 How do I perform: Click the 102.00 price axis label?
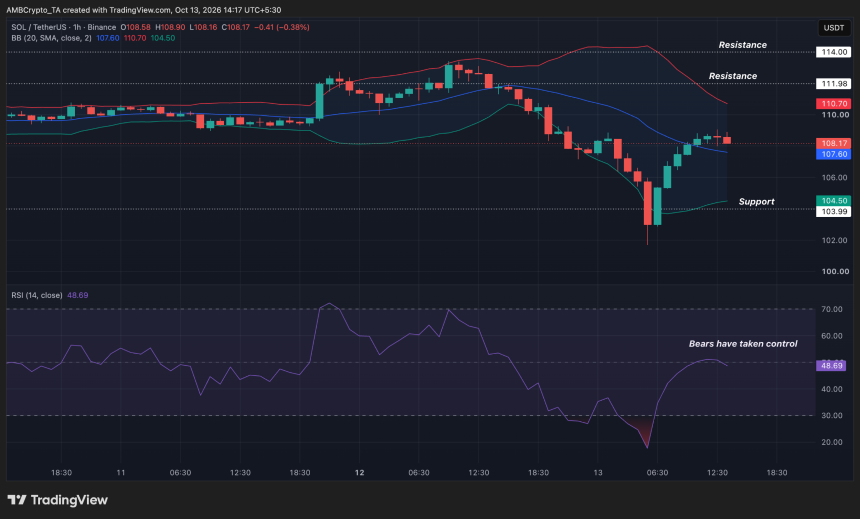click(834, 240)
